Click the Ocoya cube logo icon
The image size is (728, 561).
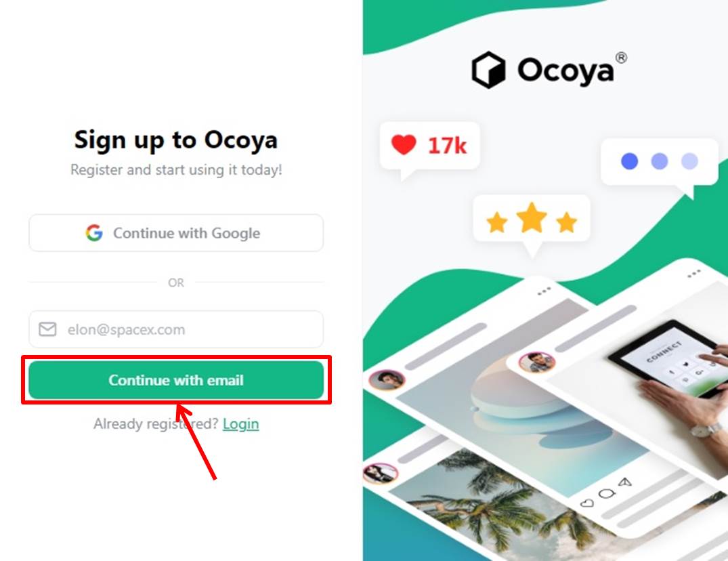click(x=488, y=70)
